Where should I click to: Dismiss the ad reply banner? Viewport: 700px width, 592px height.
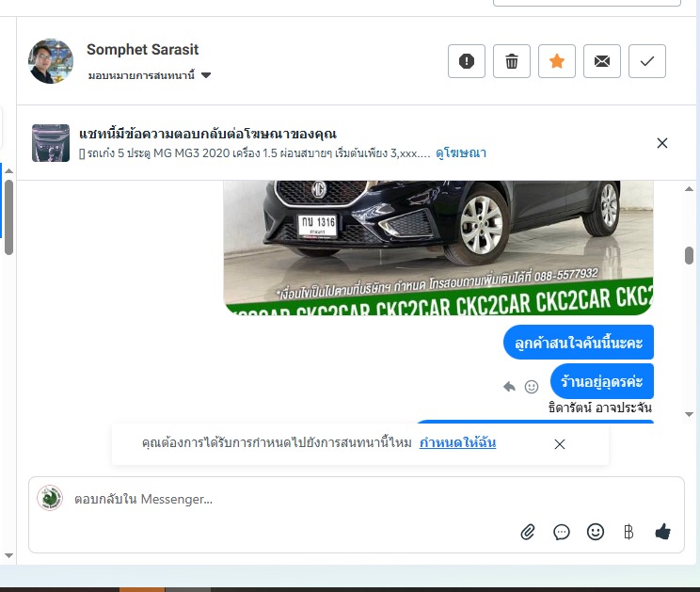pos(662,143)
